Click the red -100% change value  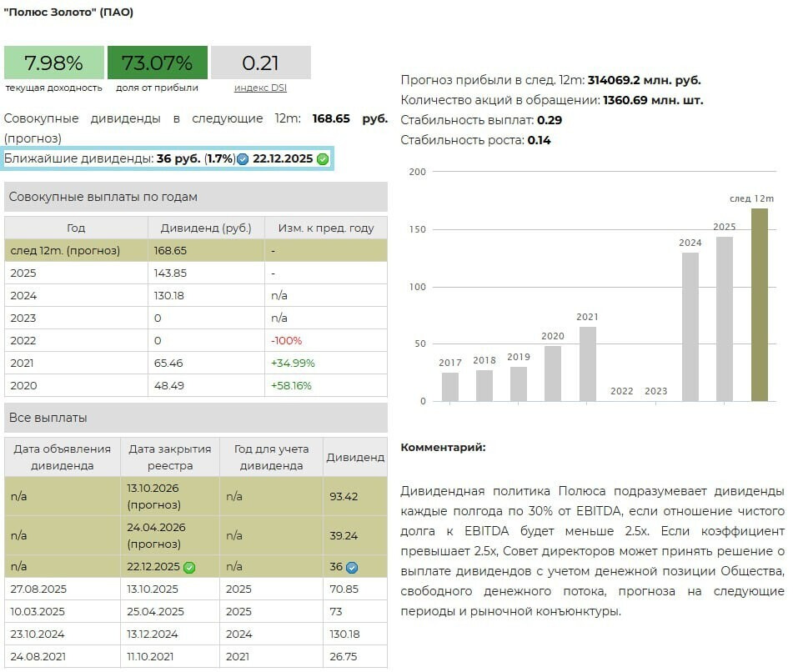(x=286, y=341)
